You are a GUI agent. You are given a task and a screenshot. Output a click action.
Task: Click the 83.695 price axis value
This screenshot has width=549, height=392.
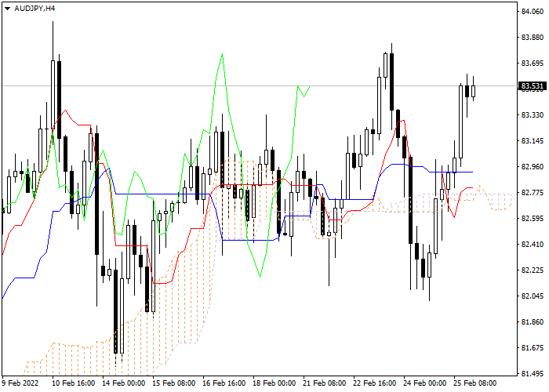(x=533, y=64)
